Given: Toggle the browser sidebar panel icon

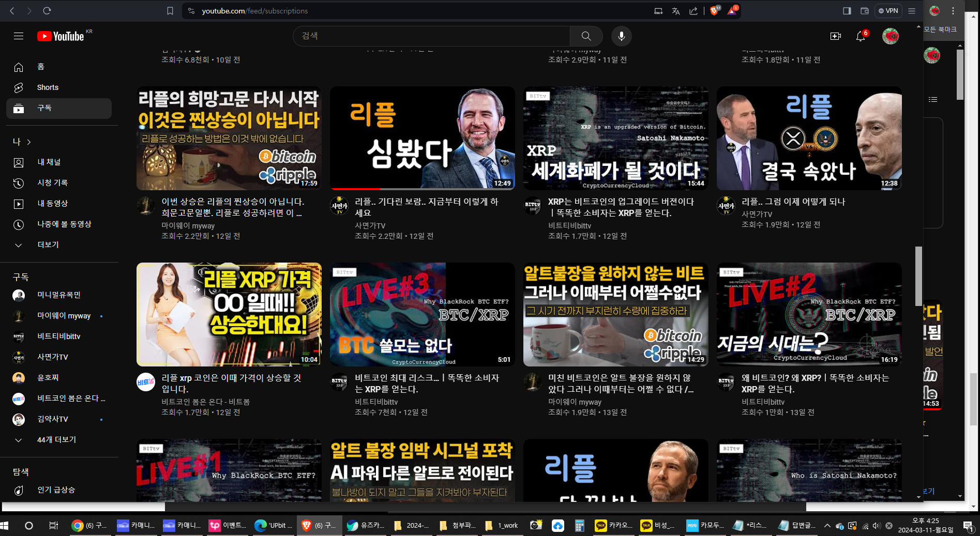Looking at the screenshot, I should pos(847,10).
